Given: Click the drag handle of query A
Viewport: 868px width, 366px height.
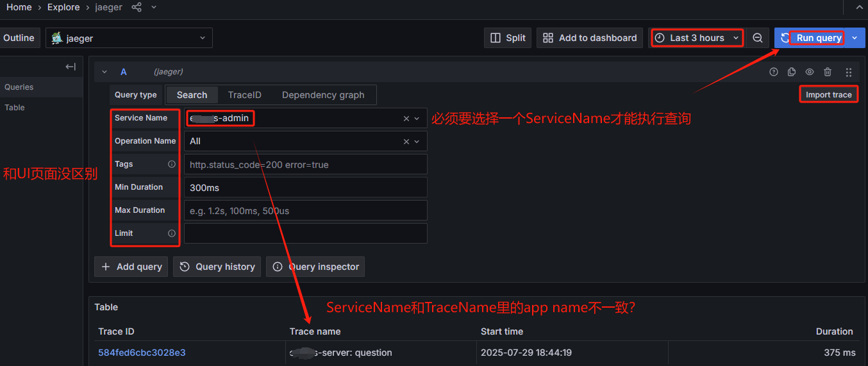Looking at the screenshot, I should click(x=849, y=72).
